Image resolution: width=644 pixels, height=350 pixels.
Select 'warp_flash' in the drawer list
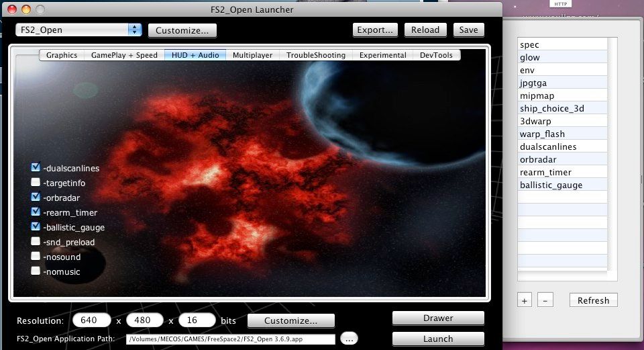(x=562, y=134)
